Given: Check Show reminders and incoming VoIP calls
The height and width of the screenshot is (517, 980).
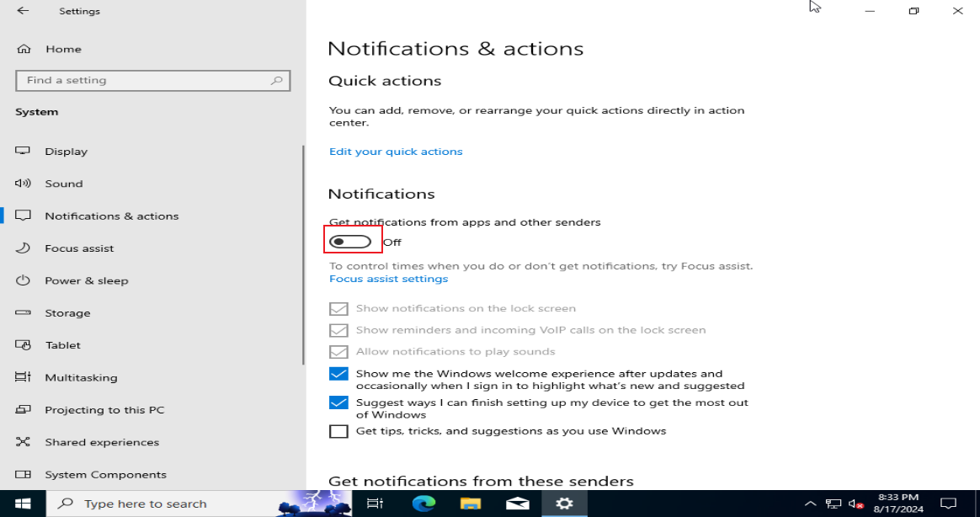Looking at the screenshot, I should coord(338,330).
